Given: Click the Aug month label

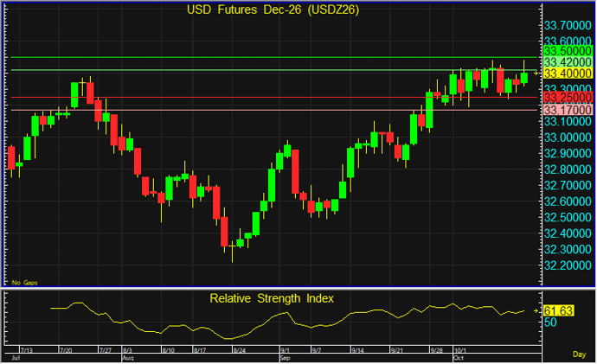Looking at the screenshot, I should click(127, 358).
